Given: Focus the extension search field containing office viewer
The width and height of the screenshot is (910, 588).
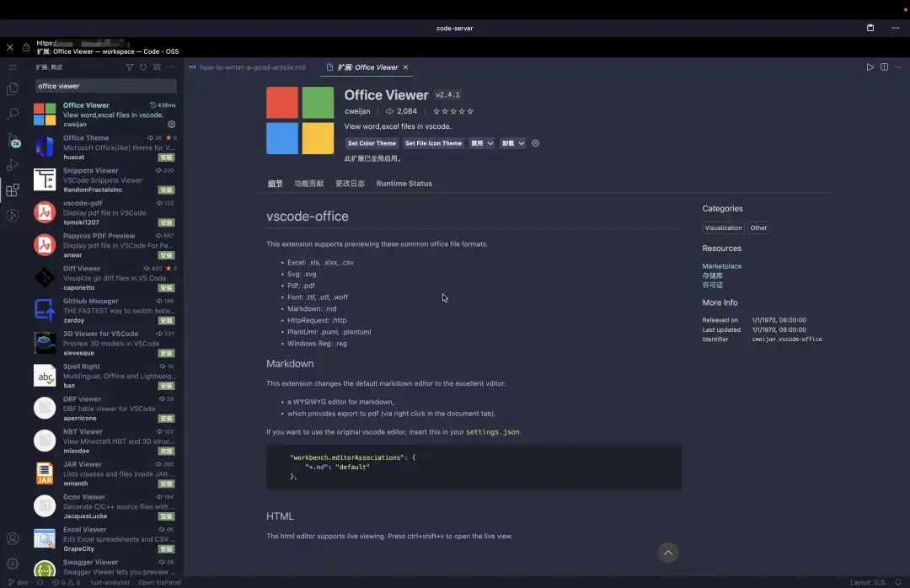Looking at the screenshot, I should click(x=105, y=86).
